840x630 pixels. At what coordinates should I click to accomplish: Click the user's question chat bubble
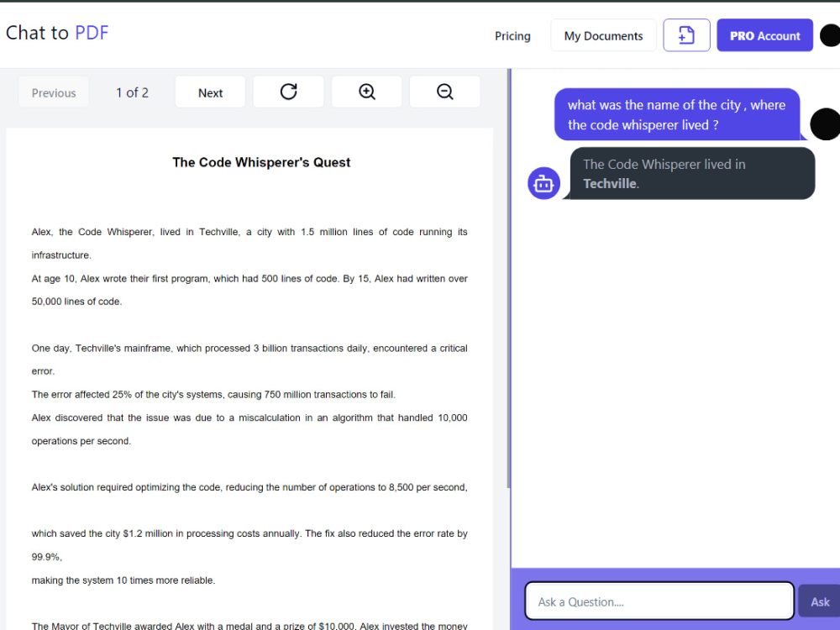point(677,114)
